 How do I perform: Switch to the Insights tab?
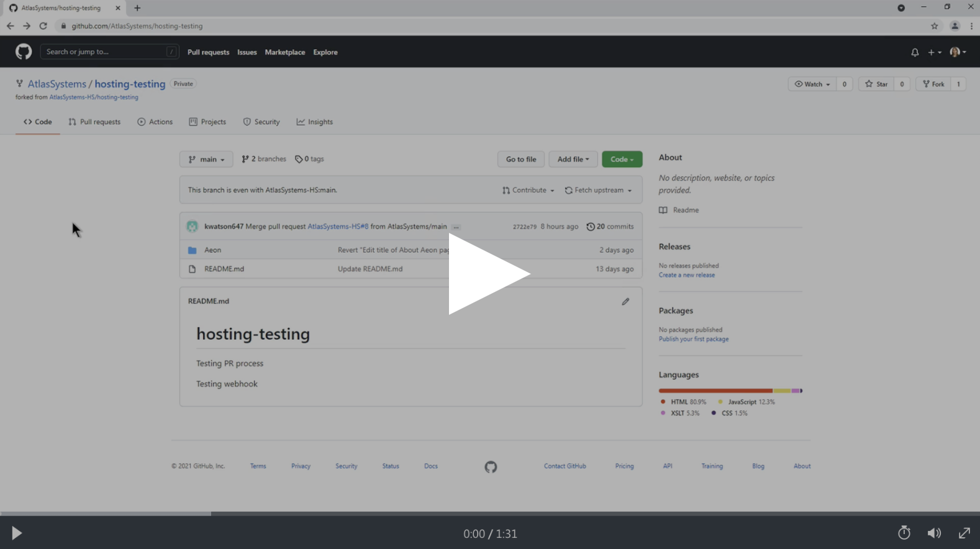click(315, 122)
